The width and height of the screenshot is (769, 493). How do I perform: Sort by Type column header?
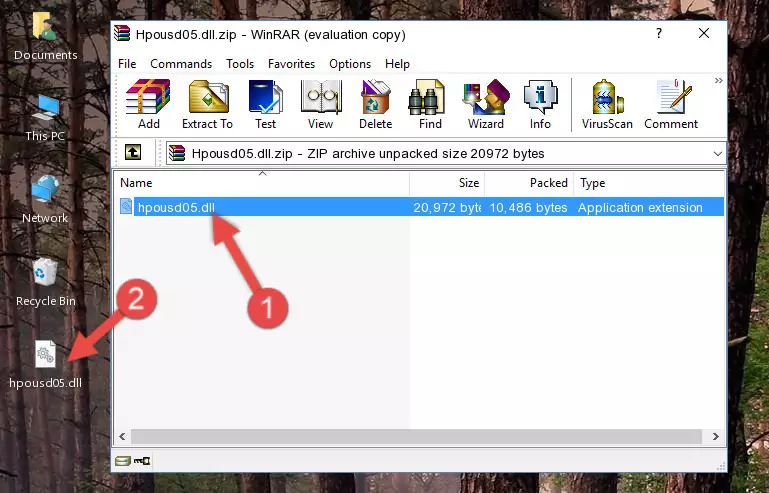click(x=649, y=183)
